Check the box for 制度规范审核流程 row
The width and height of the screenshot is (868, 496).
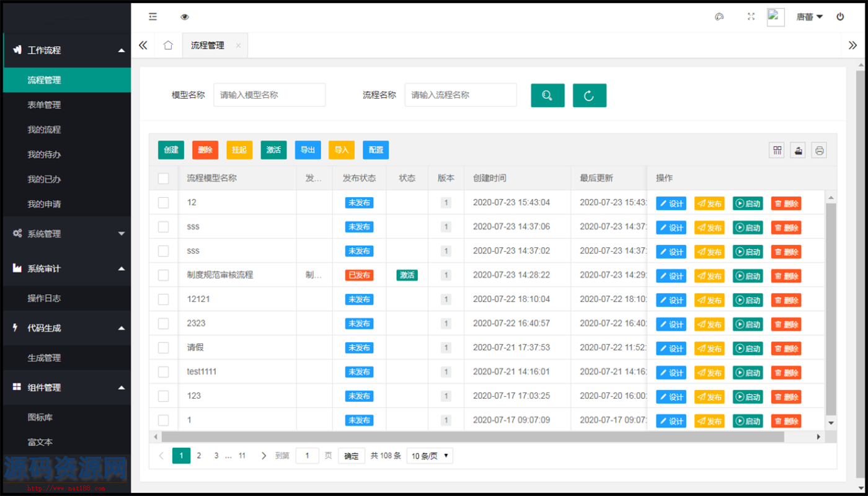(164, 275)
